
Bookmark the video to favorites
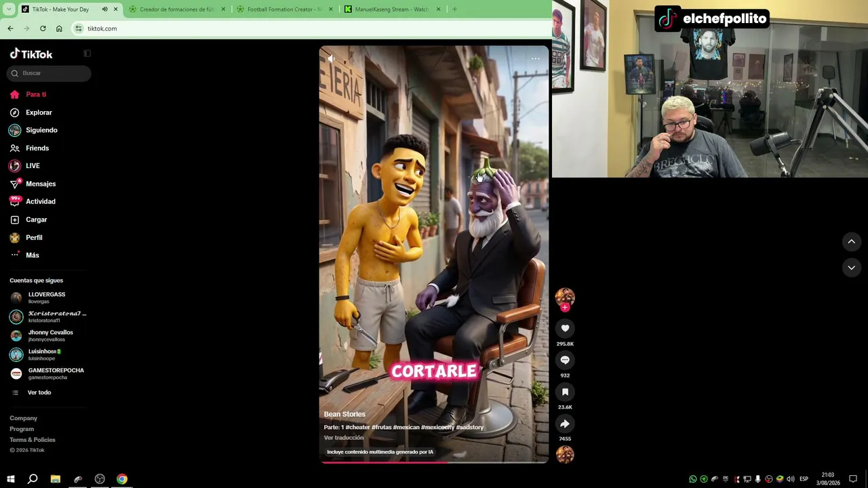point(565,392)
